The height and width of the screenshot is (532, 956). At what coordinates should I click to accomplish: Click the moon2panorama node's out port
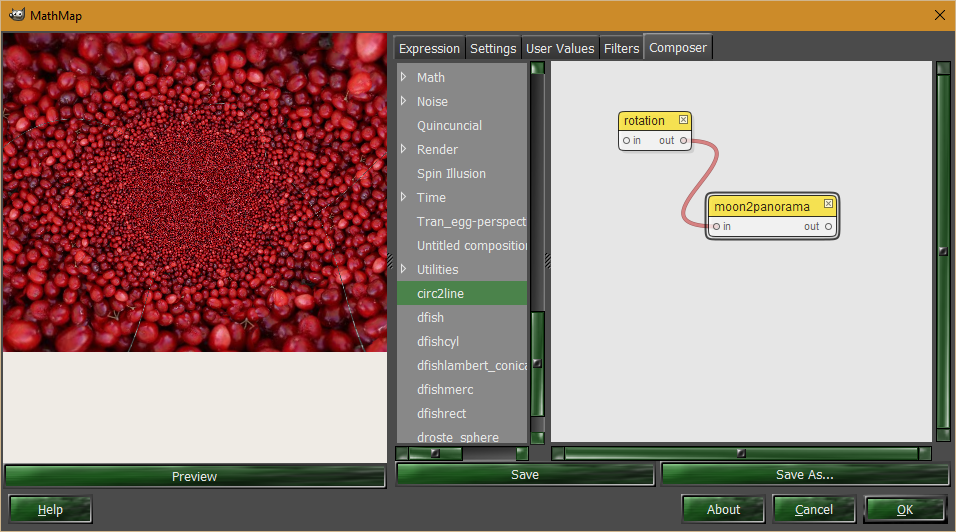[x=828, y=227]
